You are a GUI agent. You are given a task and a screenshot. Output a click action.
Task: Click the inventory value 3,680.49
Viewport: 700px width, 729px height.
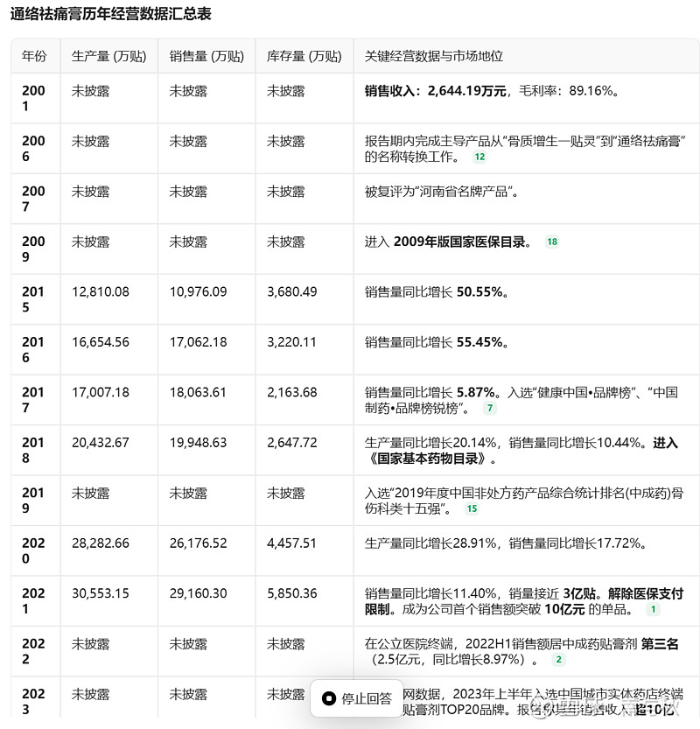click(292, 292)
